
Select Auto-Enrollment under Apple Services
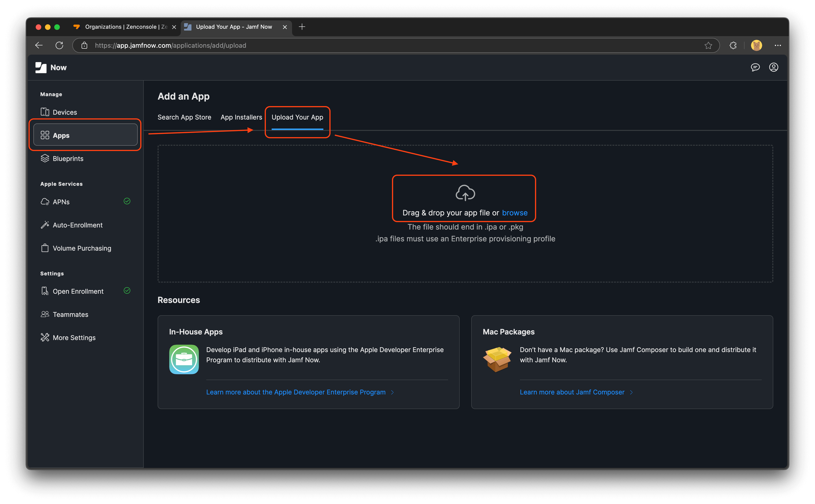pos(77,225)
